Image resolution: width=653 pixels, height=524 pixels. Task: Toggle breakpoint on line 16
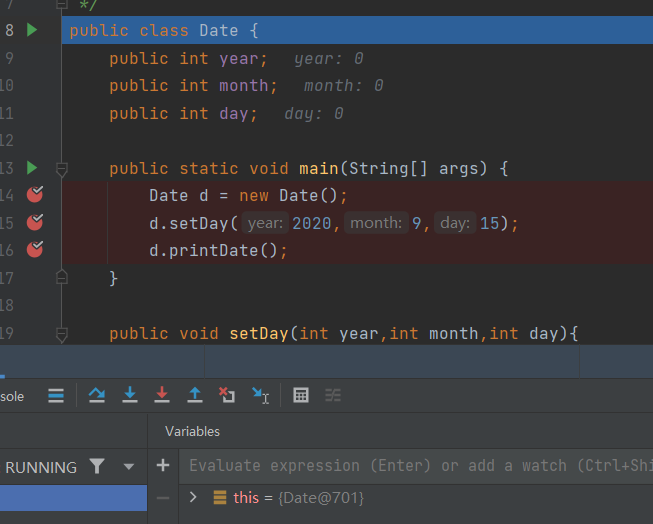pos(35,250)
